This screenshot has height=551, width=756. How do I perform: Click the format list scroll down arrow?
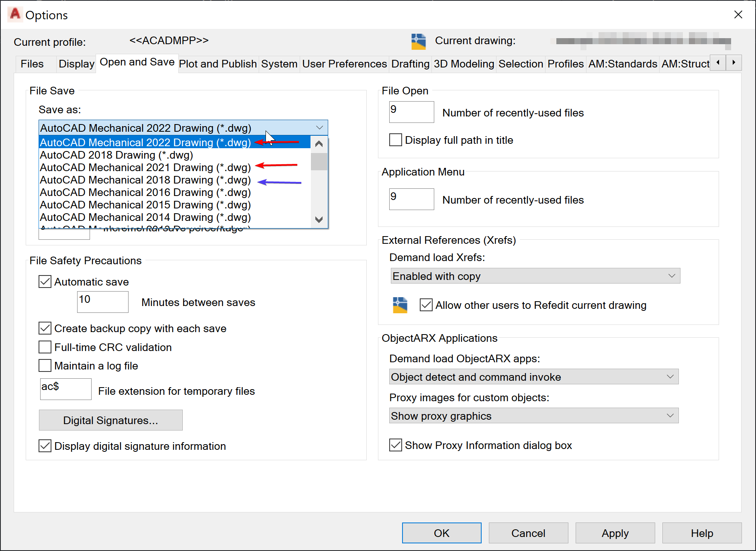pos(319,220)
